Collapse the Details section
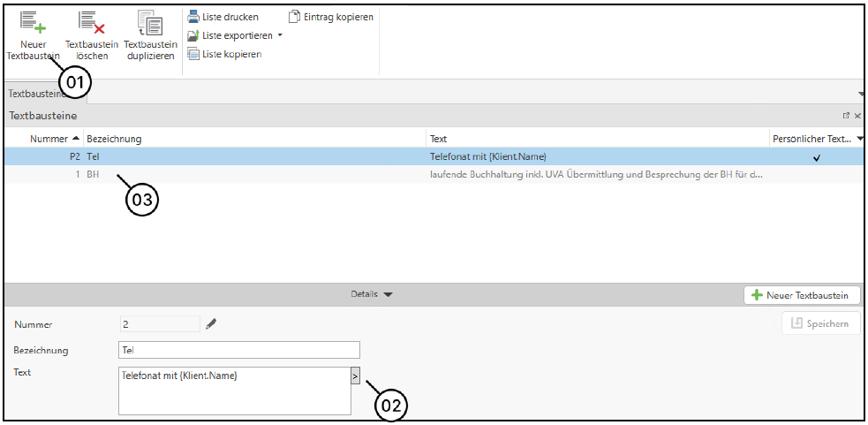868x425 pixels. coord(388,294)
